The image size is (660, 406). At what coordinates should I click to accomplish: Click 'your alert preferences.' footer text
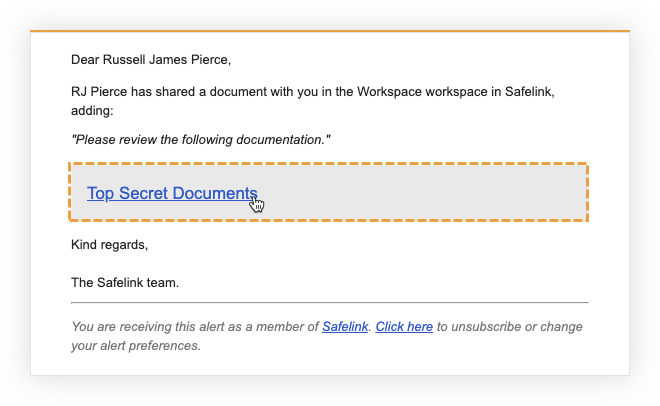pyautogui.click(x=136, y=346)
